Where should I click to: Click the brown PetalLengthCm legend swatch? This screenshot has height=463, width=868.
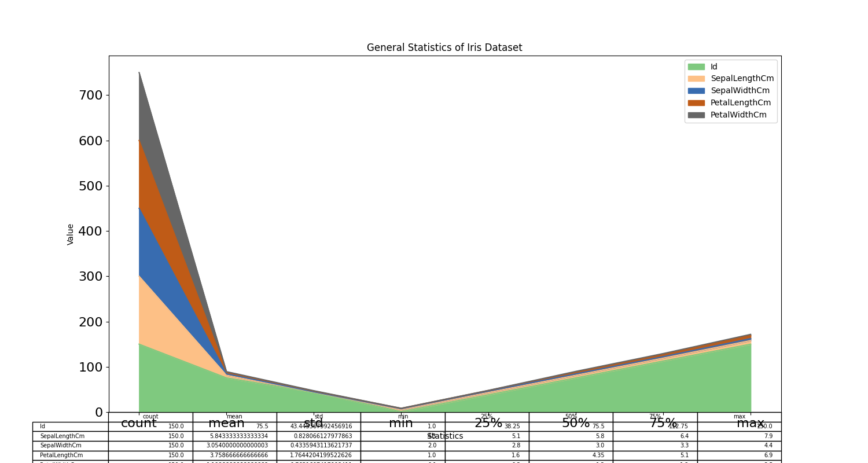click(x=696, y=102)
